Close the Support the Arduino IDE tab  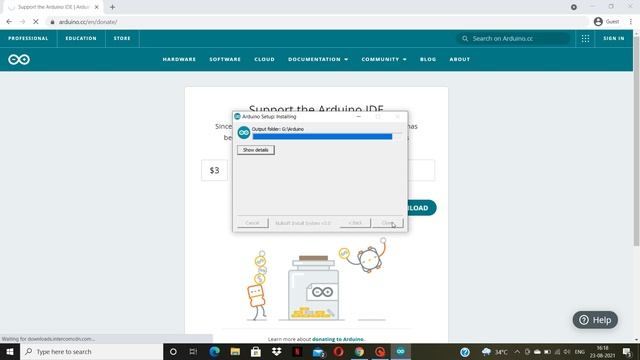(x=97, y=7)
